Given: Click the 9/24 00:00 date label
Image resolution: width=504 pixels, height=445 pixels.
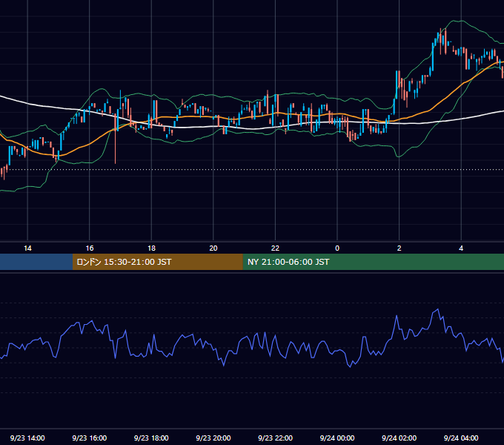Looking at the screenshot, I should [x=337, y=438].
